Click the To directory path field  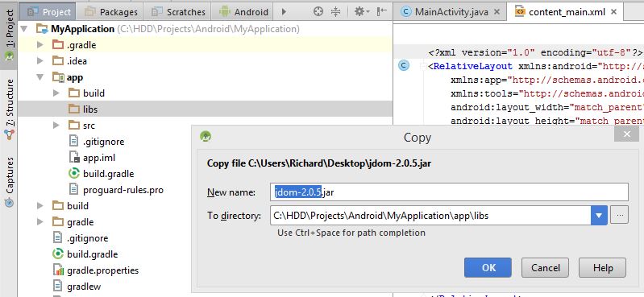430,216
